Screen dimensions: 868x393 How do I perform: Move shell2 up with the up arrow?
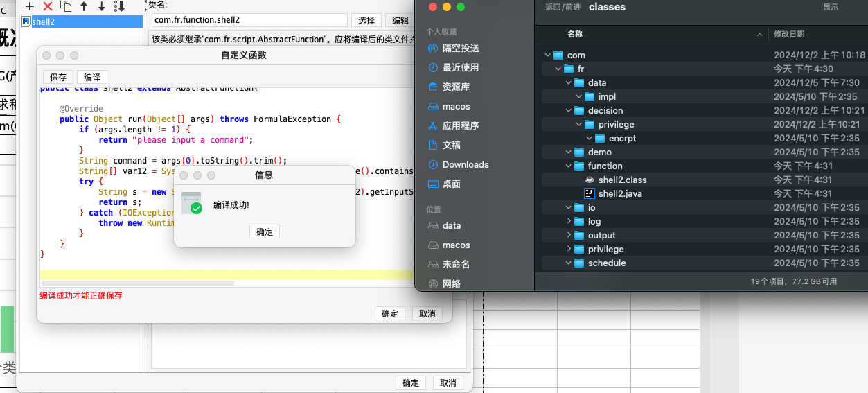point(84,6)
